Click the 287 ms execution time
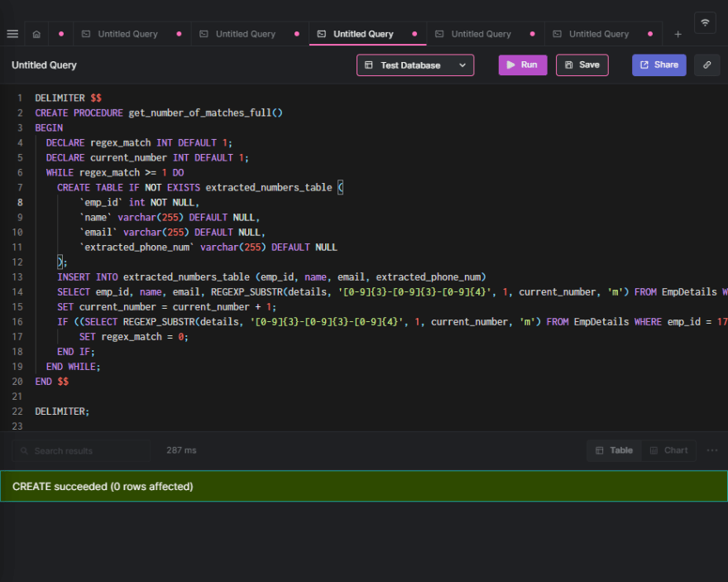728x582 pixels. 181,450
